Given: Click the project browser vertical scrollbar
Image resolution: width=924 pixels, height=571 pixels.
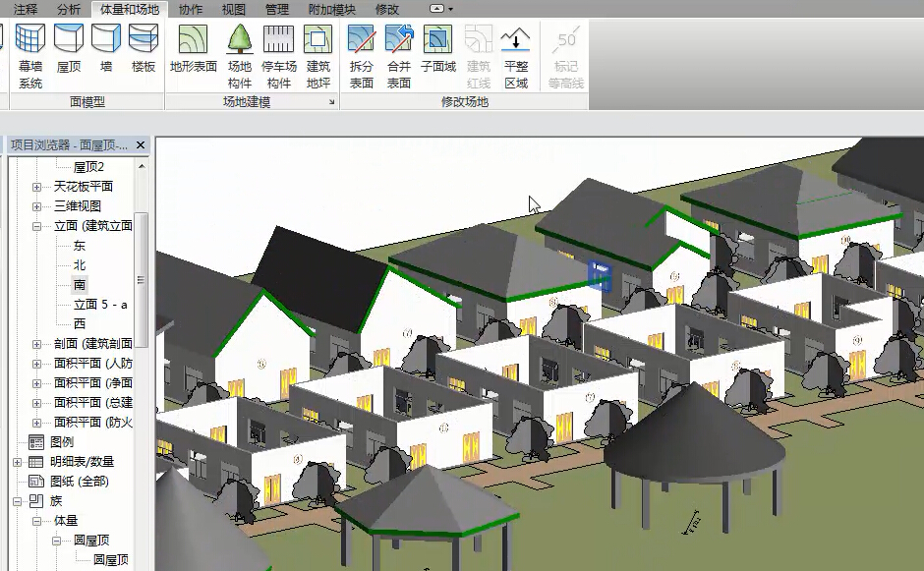Looking at the screenshot, I should click(x=142, y=280).
